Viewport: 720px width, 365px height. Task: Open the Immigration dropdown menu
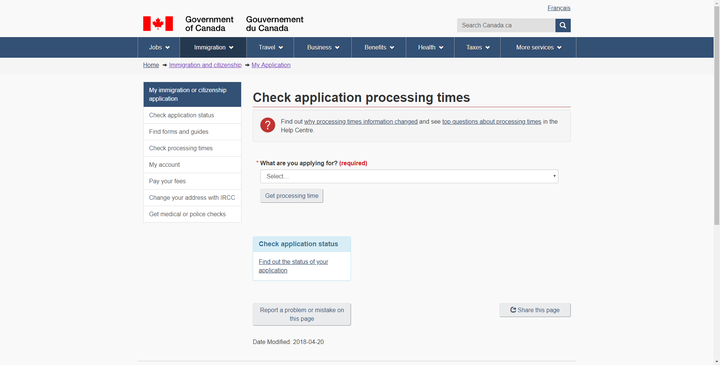(213, 47)
